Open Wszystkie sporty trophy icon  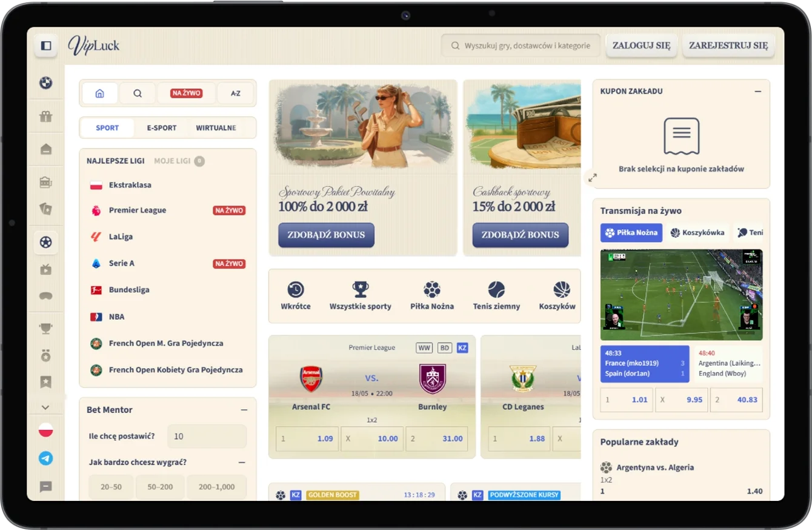[x=361, y=289]
